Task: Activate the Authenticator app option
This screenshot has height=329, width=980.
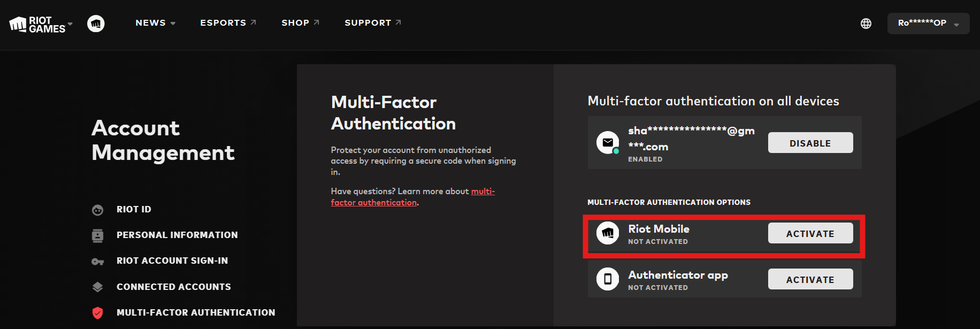Action: pyautogui.click(x=810, y=279)
